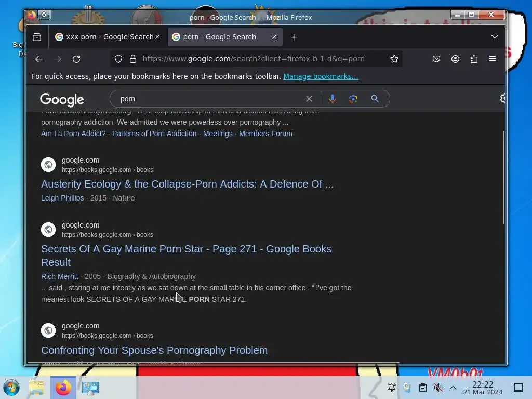Open 'Am I a Porn Addict?' sitelink

[x=73, y=134]
